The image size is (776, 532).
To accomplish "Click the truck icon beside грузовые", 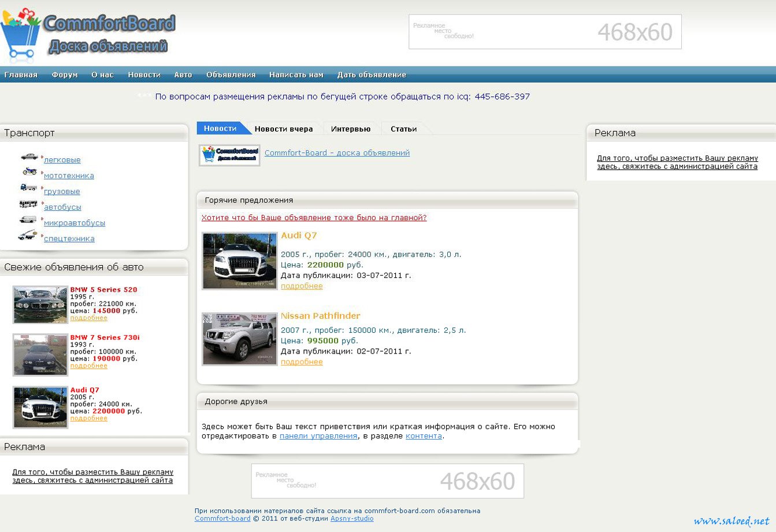I will pyautogui.click(x=28, y=187).
